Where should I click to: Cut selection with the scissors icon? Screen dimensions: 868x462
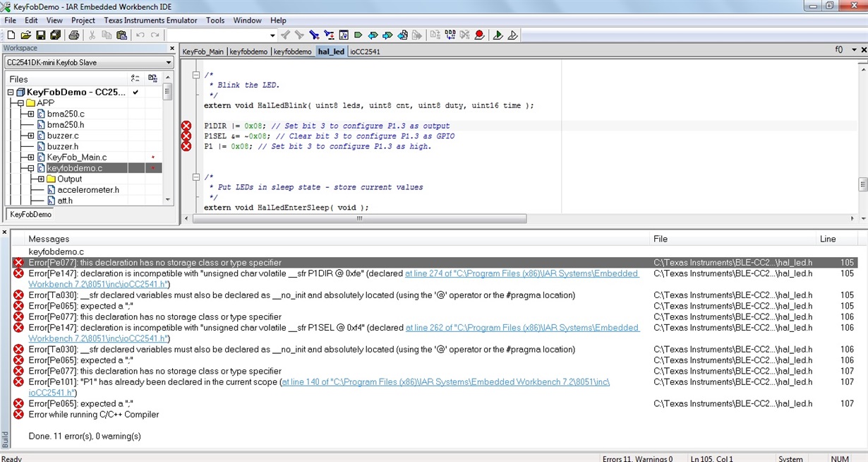pos(92,35)
